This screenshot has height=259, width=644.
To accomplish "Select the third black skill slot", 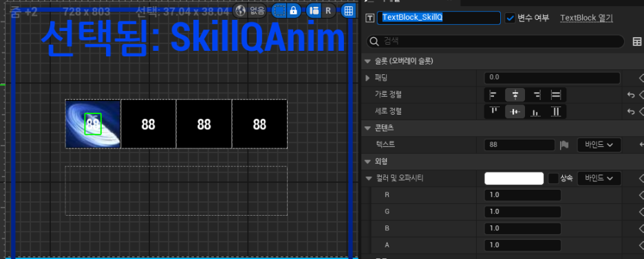I will (204, 124).
